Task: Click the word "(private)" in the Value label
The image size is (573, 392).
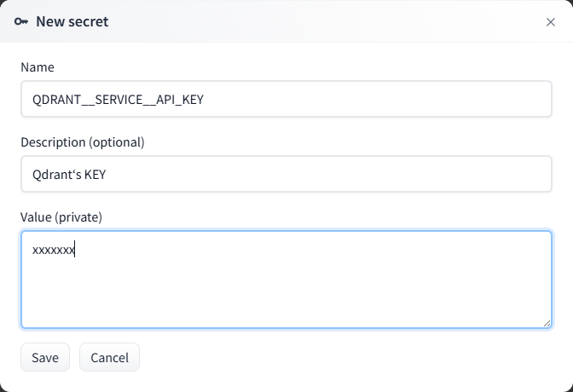Action: tap(78, 217)
